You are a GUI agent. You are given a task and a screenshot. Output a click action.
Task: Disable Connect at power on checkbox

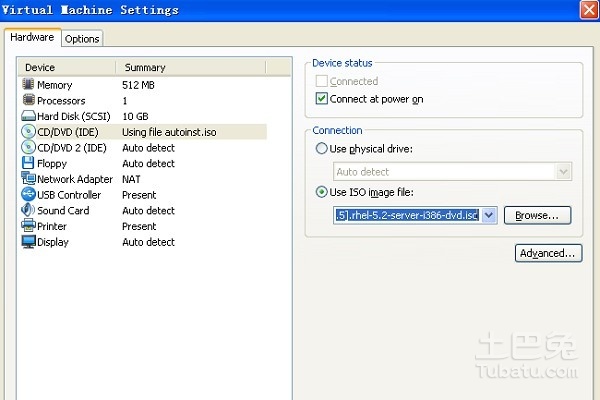tap(321, 99)
